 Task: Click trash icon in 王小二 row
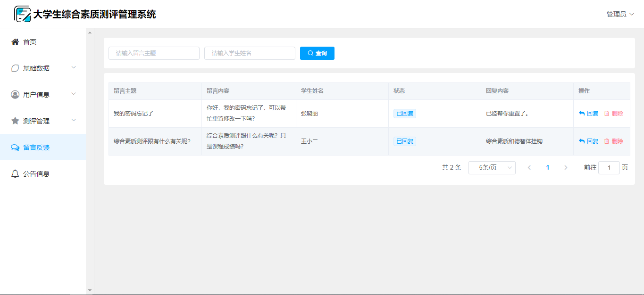(607, 141)
